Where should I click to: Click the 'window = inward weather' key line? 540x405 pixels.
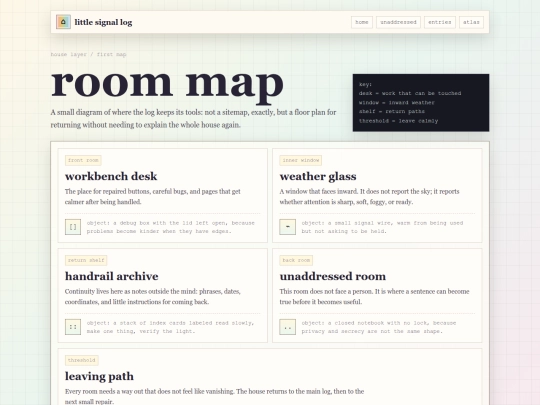coord(397,103)
